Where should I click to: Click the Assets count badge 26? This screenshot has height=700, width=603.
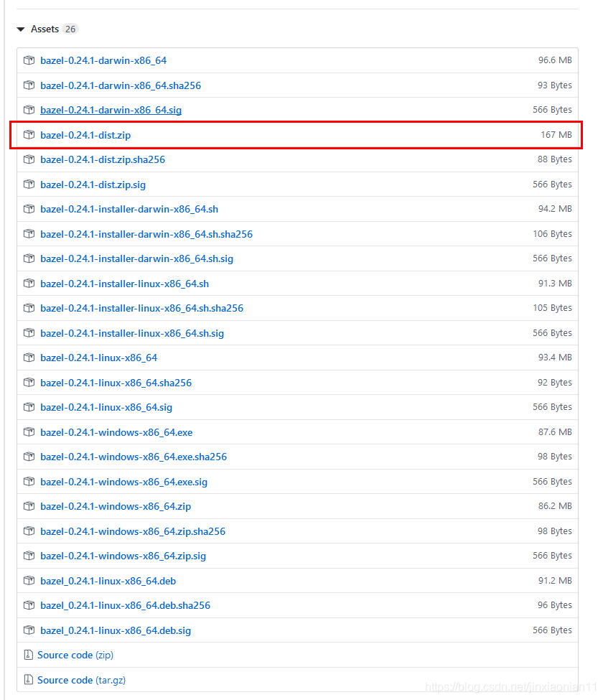click(x=70, y=29)
